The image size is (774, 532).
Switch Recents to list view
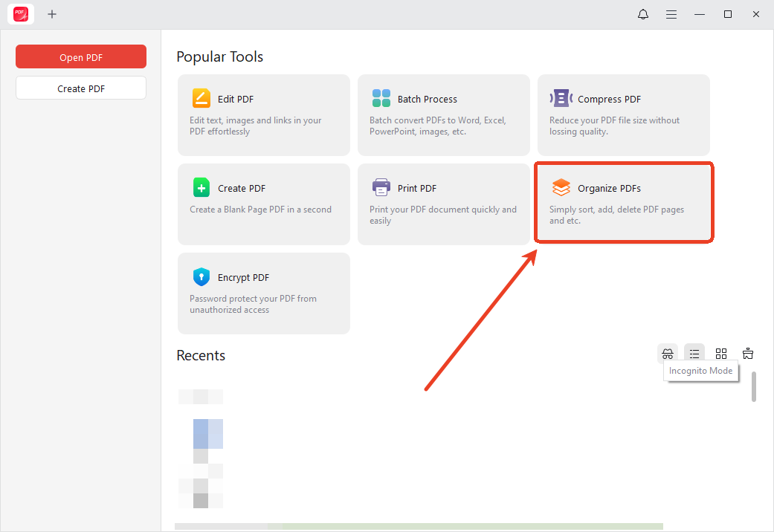click(x=694, y=353)
